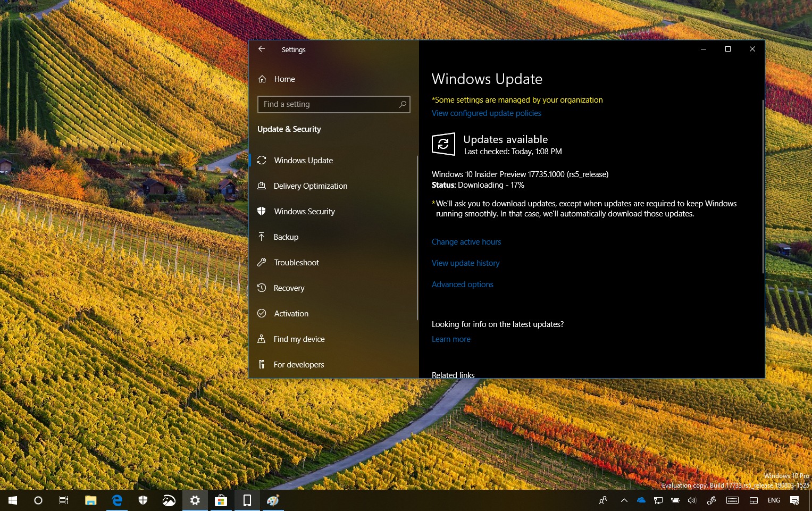The width and height of the screenshot is (812, 511).
Task: Open Change active hours
Action: [x=466, y=241]
